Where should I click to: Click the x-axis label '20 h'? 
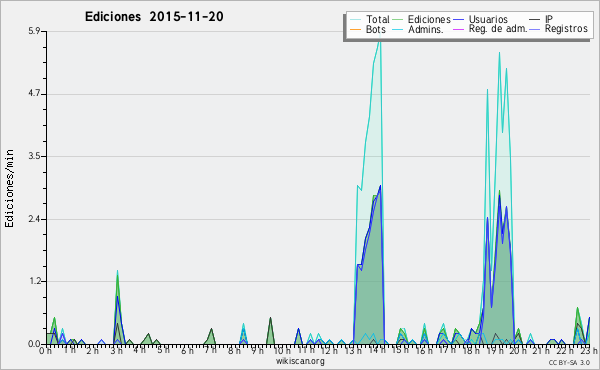(x=518, y=350)
